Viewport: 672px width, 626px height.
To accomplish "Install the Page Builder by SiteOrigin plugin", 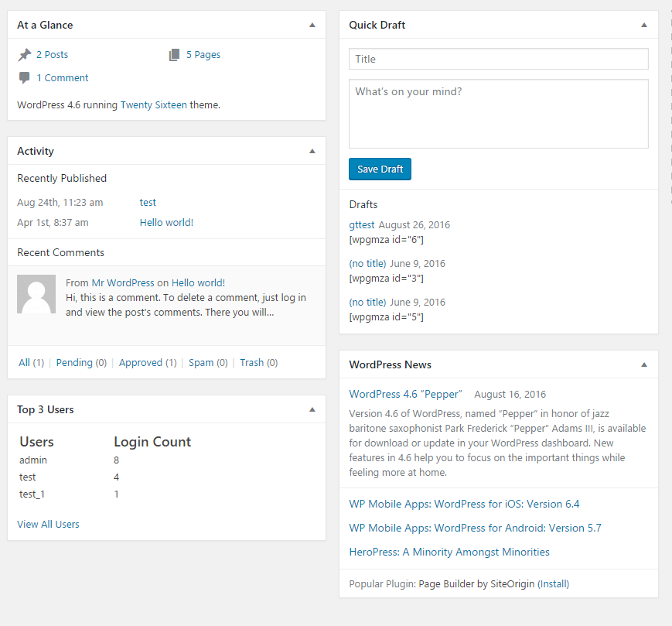I will click(x=553, y=583).
